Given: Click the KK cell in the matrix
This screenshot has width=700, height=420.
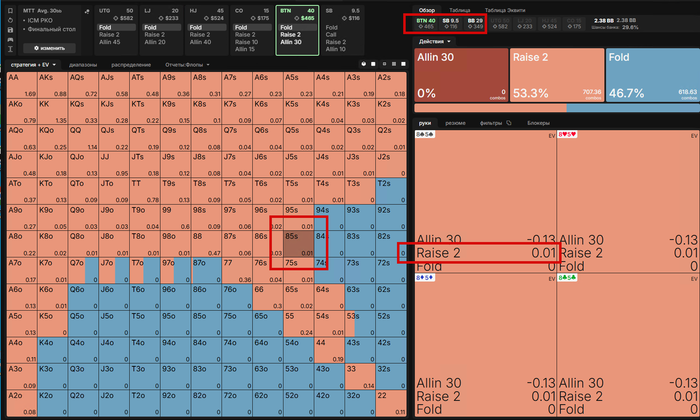Looking at the screenshot, I should tap(53, 111).
